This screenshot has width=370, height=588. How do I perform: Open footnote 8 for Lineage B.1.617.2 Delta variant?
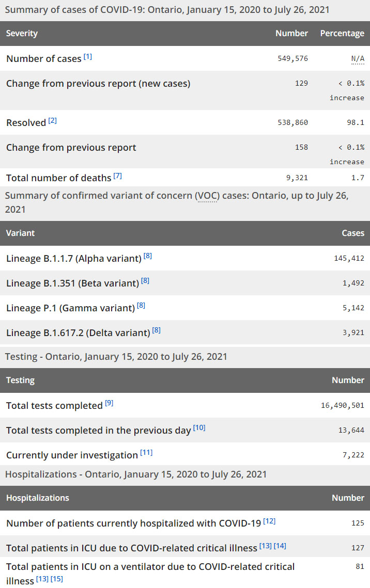tap(157, 330)
